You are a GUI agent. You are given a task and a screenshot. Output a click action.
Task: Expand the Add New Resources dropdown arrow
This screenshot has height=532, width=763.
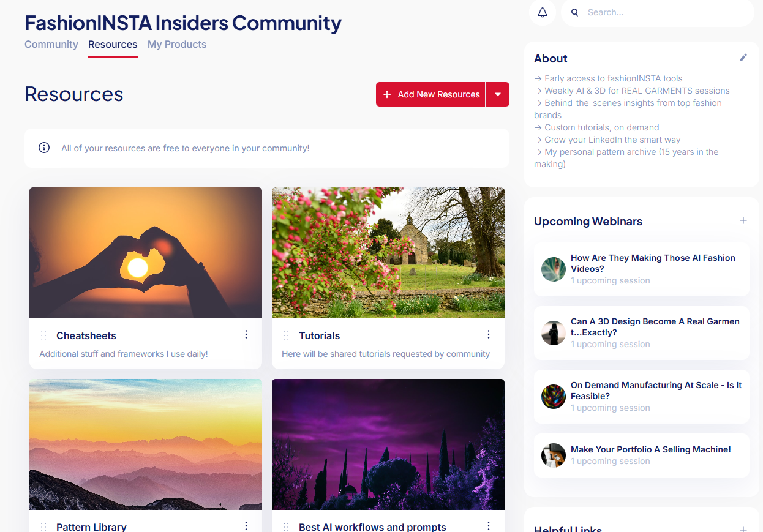(x=498, y=94)
